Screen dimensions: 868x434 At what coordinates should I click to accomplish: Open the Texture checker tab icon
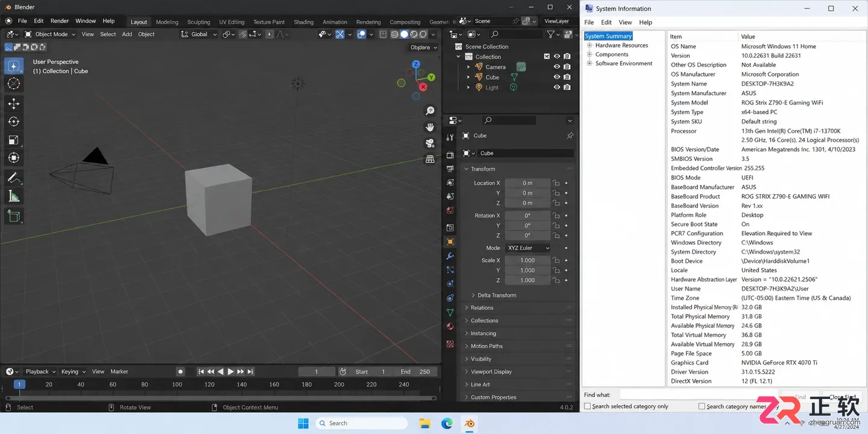tap(450, 344)
